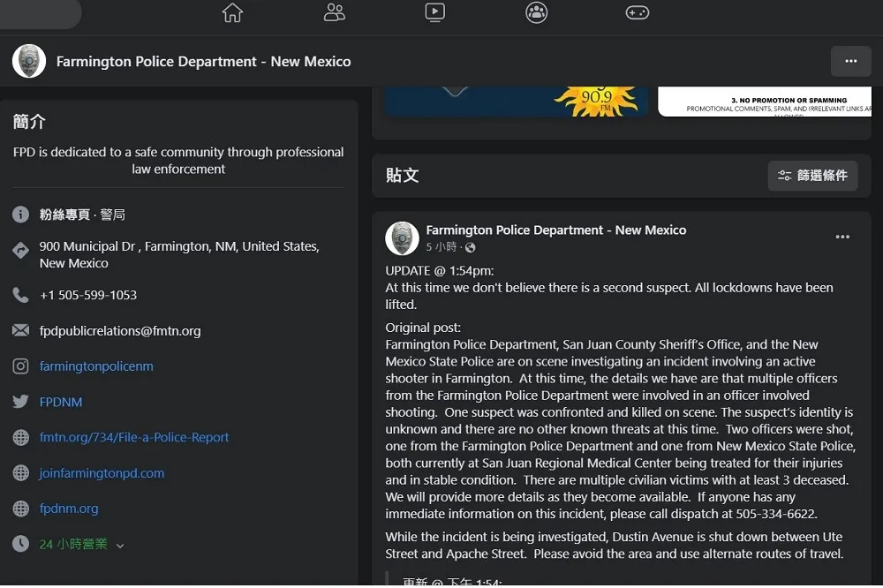Image resolution: width=883 pixels, height=588 pixels.
Task: Click the 粉絲專頁 · 警局 category text
Action: point(82,215)
